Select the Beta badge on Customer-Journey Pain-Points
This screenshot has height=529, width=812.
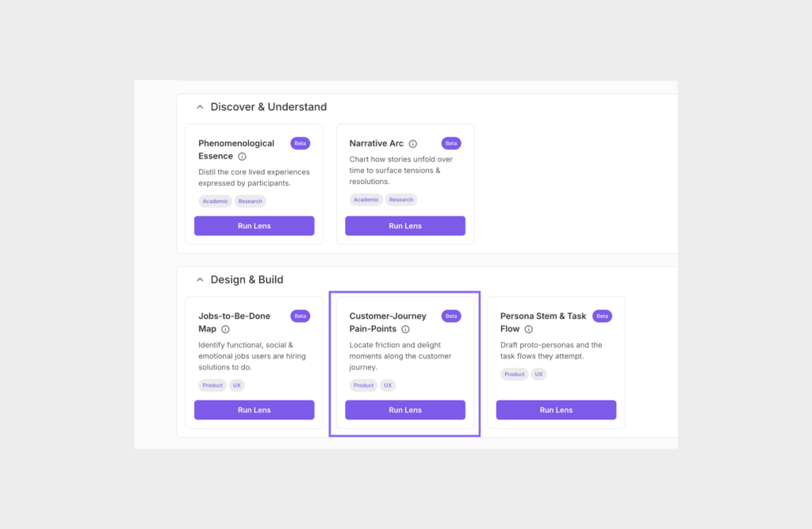[x=450, y=315]
